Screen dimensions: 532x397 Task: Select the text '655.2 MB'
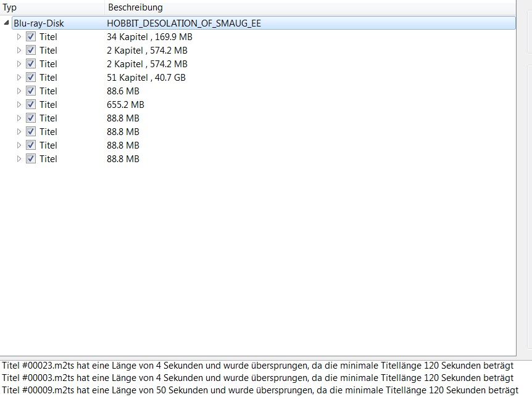[125, 104]
